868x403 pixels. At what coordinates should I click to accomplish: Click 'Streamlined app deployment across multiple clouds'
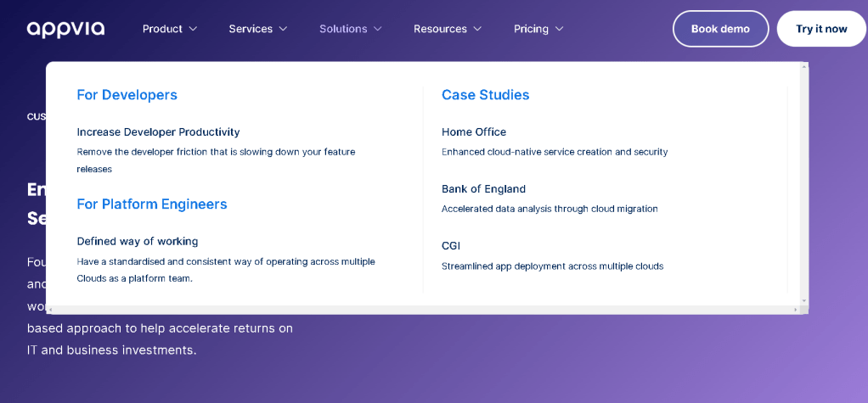(x=552, y=266)
